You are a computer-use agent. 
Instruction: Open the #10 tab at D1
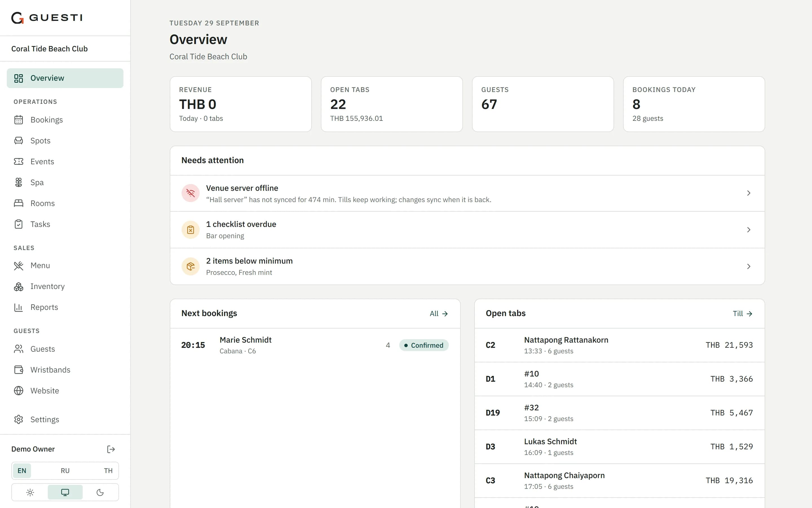click(619, 379)
